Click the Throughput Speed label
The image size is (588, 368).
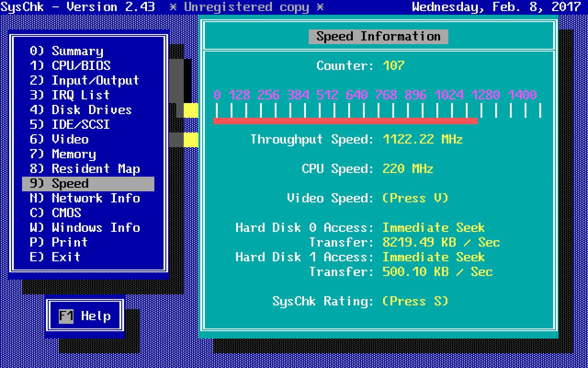click(312, 139)
